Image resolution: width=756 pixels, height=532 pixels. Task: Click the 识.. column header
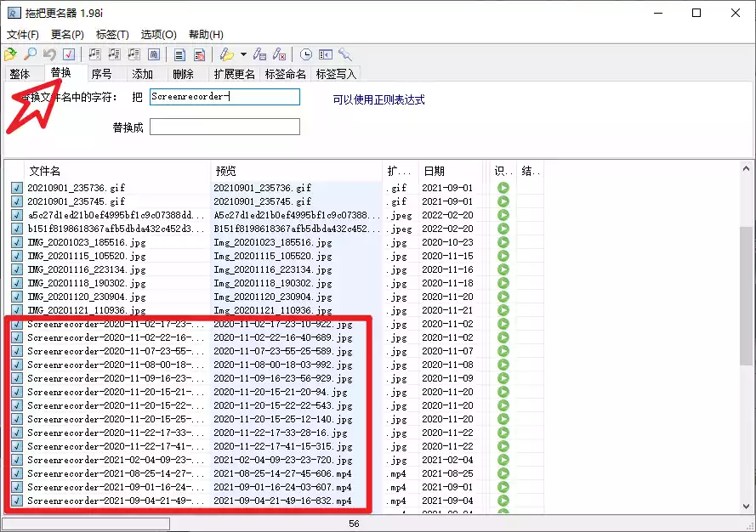point(503,171)
